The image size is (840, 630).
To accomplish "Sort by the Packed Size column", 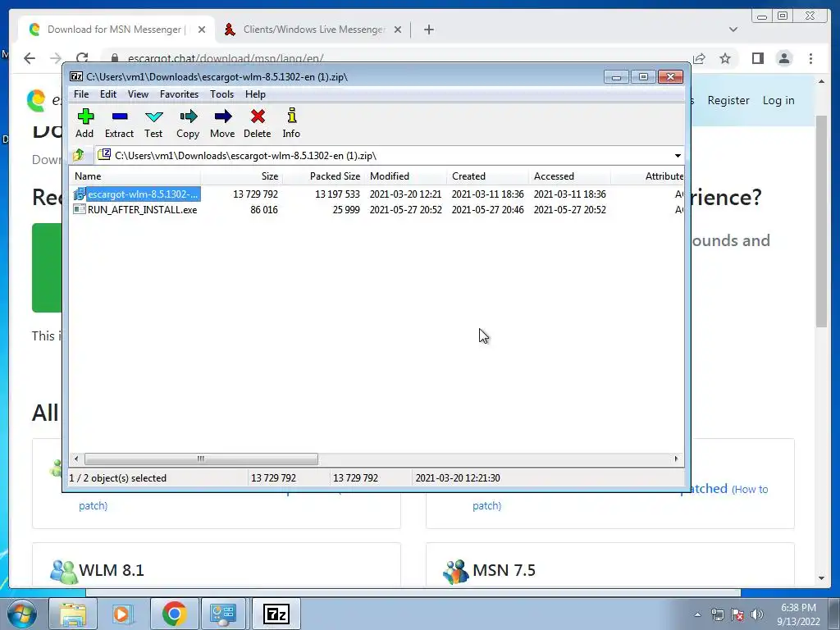I will pos(323,176).
